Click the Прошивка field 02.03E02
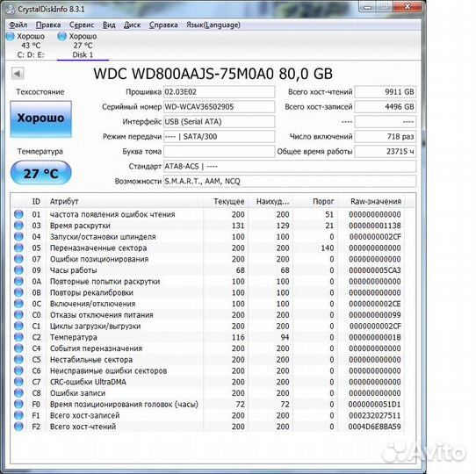The height and width of the screenshot is (474, 476). [219, 91]
